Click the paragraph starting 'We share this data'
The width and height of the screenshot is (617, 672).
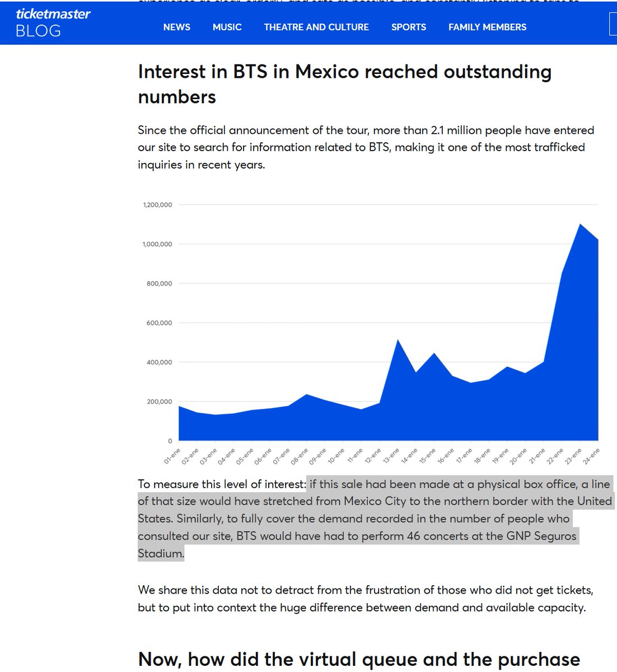366,599
